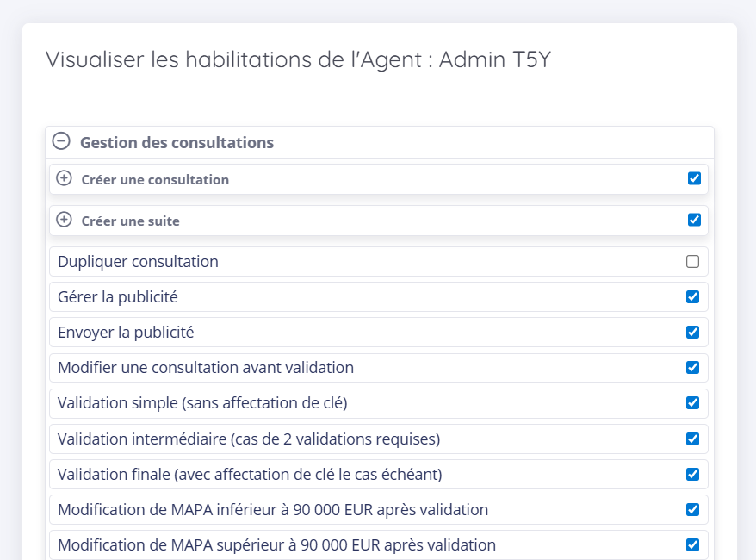
Task: Enable the Dupliquer consultation checkbox
Action: pyautogui.click(x=692, y=262)
